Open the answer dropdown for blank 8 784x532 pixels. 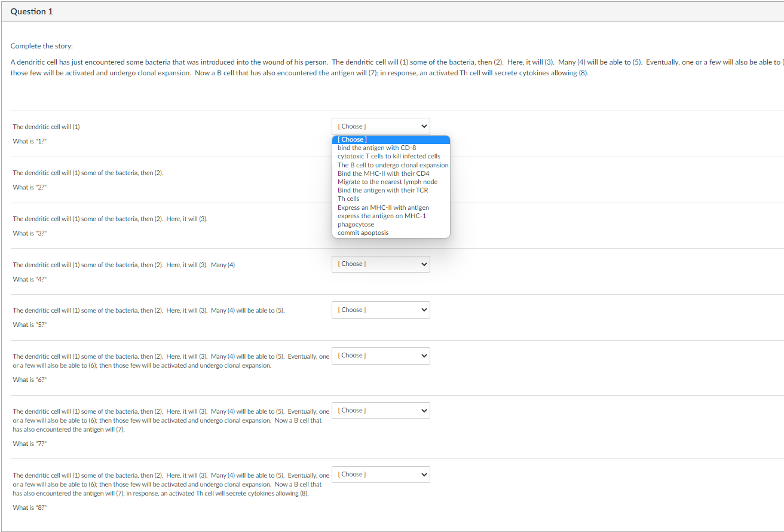pyautogui.click(x=381, y=475)
